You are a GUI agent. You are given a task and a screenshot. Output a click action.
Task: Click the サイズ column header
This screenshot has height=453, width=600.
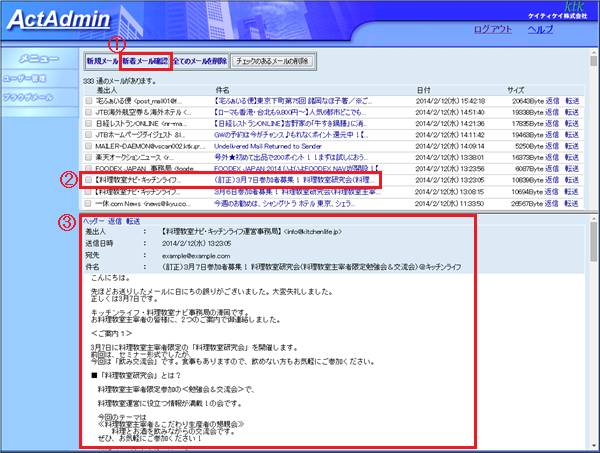point(515,90)
